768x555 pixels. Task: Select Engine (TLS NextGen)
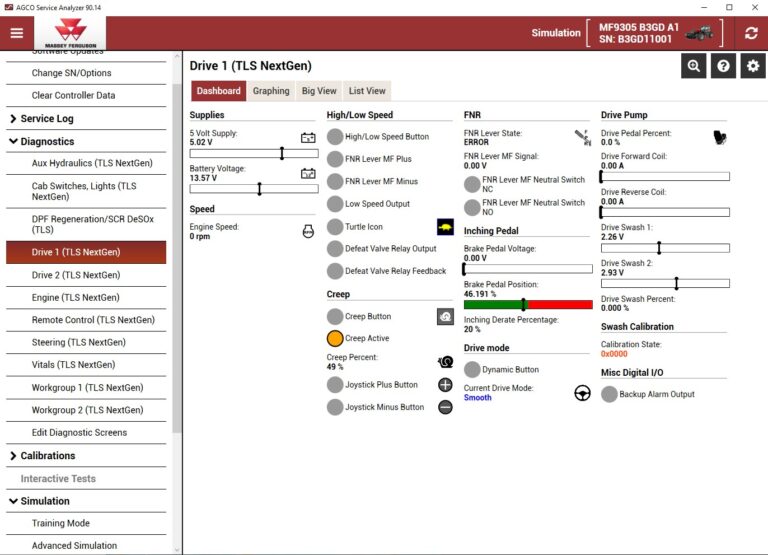pos(86,298)
